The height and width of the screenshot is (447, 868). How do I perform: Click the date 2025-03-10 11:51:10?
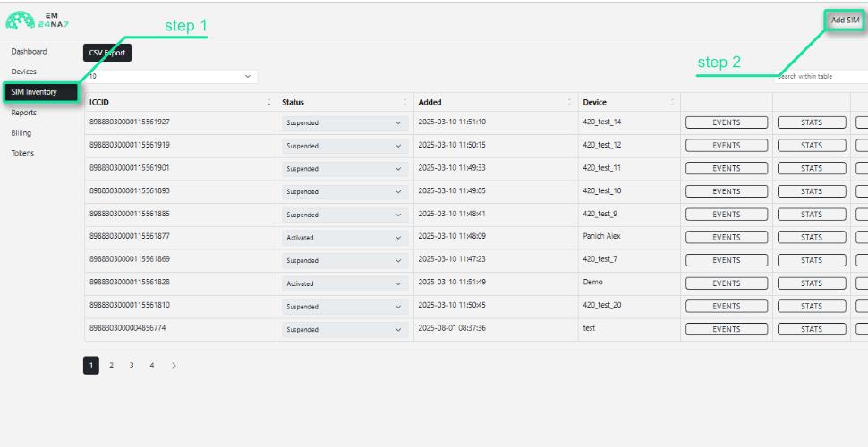(x=452, y=122)
